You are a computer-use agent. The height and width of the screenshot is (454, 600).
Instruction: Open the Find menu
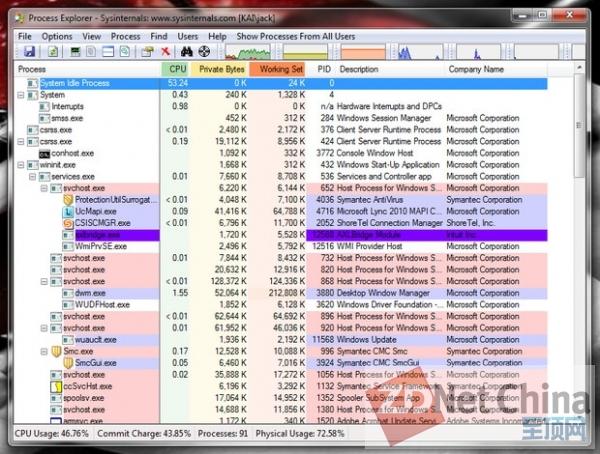tap(159, 36)
